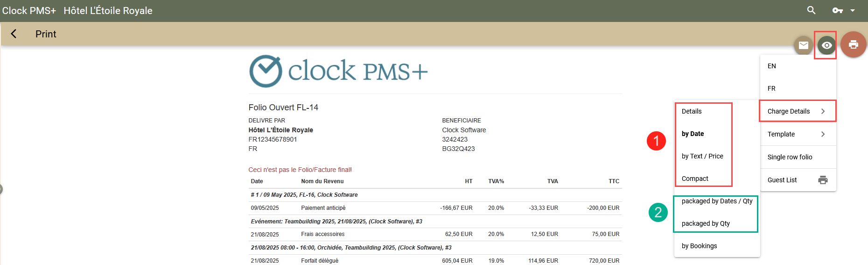Expand the dropdown arrow beside key icon
The height and width of the screenshot is (265, 868).
(x=853, y=10)
